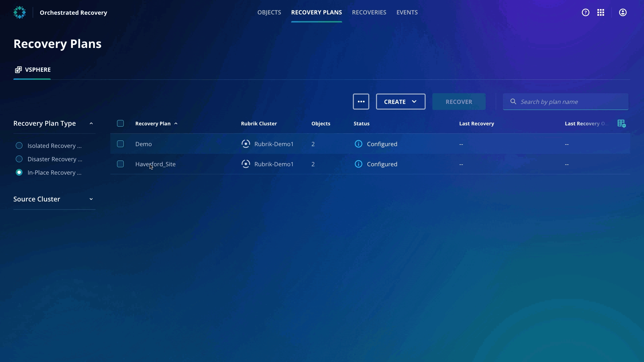
Task: Check the Demo plan checkbox
Action: tap(120, 144)
